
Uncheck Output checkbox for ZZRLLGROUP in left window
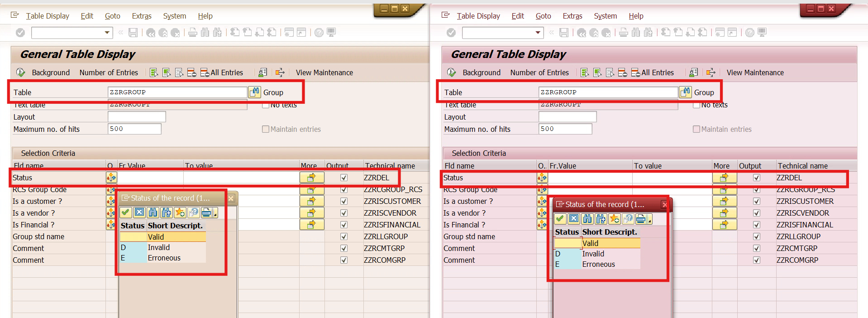click(x=343, y=236)
